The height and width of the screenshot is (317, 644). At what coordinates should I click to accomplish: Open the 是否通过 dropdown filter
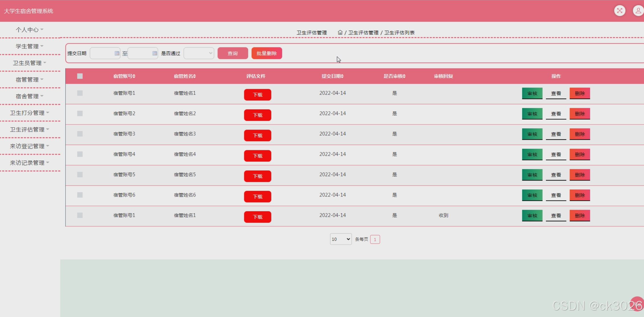point(199,53)
